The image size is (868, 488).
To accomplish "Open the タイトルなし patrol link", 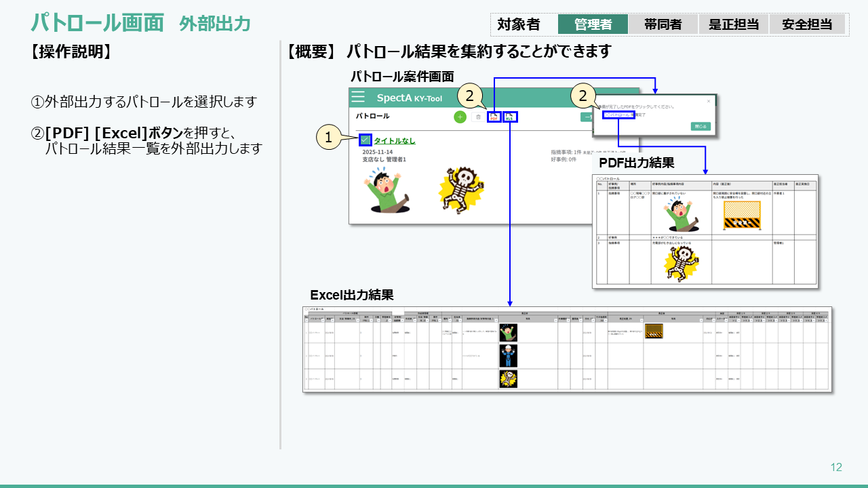I will pos(395,141).
